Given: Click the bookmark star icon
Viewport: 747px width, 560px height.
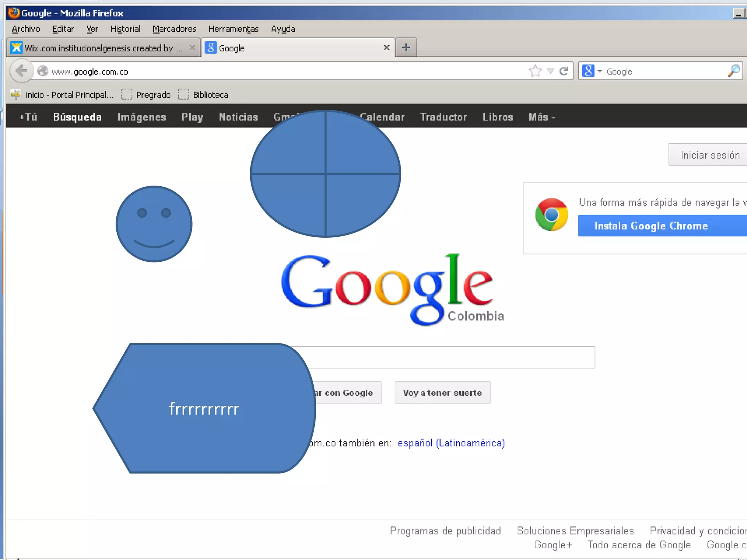Looking at the screenshot, I should point(535,71).
